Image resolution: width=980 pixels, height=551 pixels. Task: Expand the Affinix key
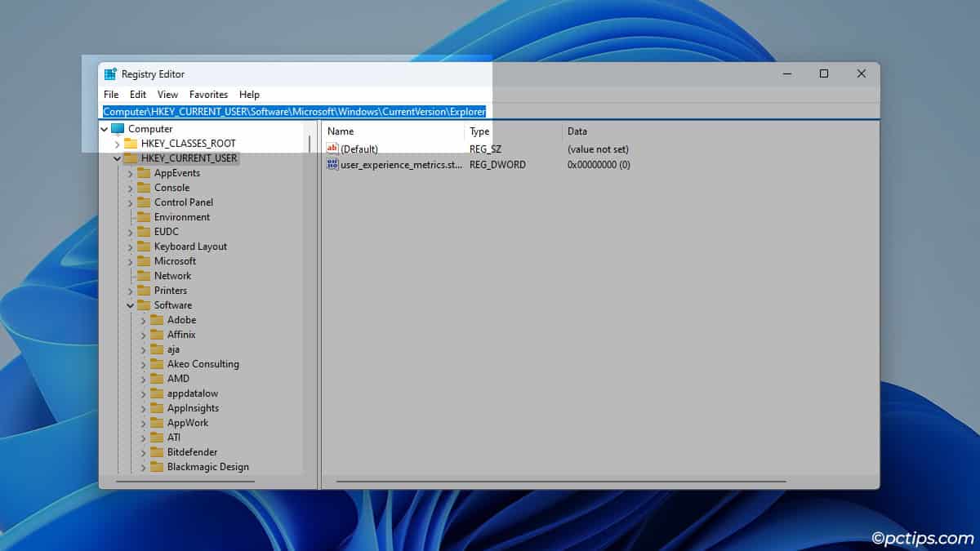coord(144,335)
